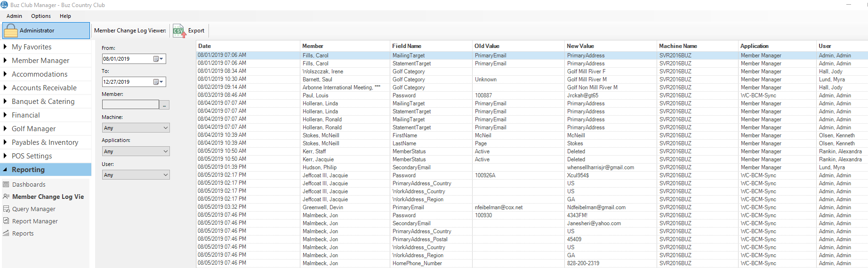868x268 pixels.
Task: Expand the Member Manager section
Action: click(x=40, y=61)
